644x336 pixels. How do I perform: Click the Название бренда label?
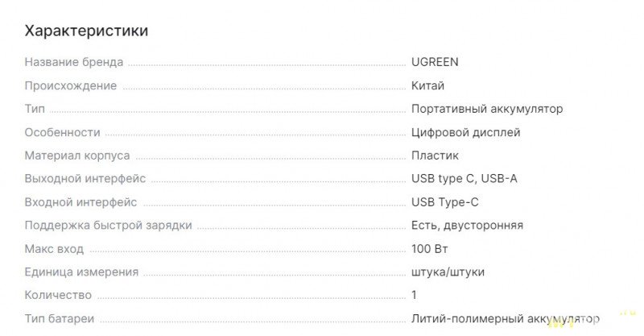(74, 62)
